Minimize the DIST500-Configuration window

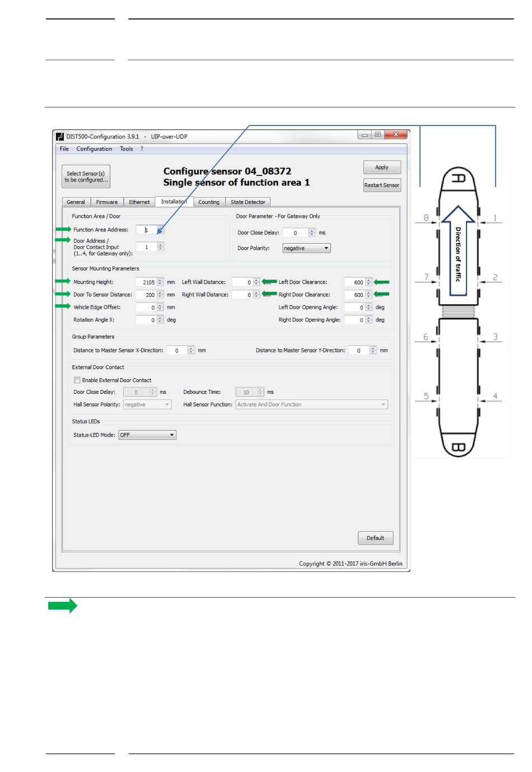[x=365, y=135]
